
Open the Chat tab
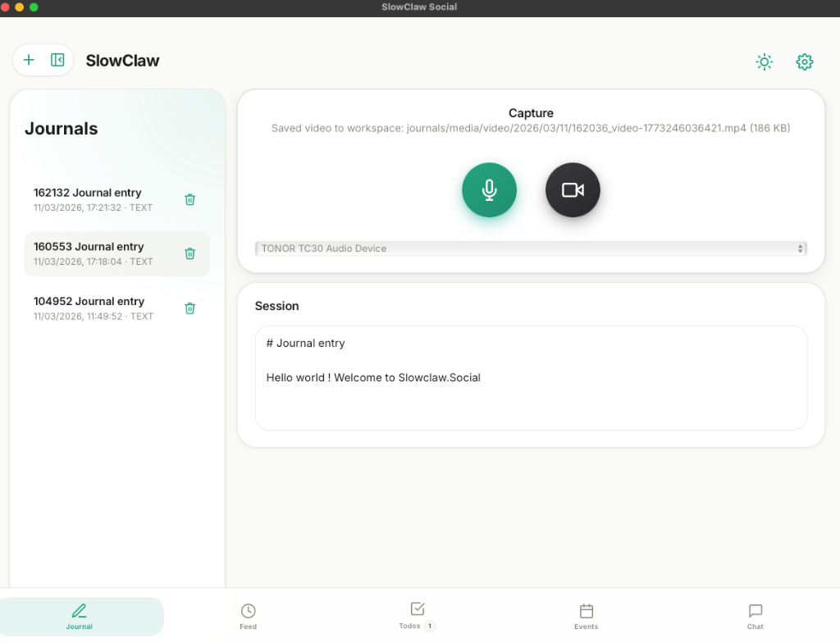click(755, 617)
